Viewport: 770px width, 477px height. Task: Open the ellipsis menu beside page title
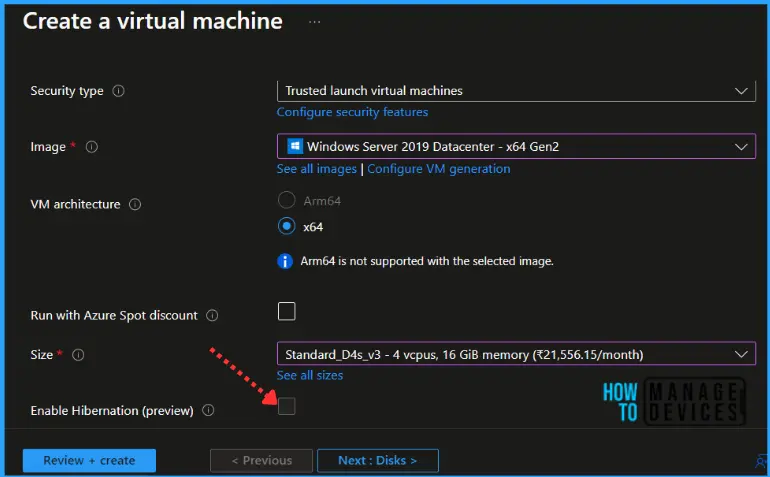click(x=314, y=22)
